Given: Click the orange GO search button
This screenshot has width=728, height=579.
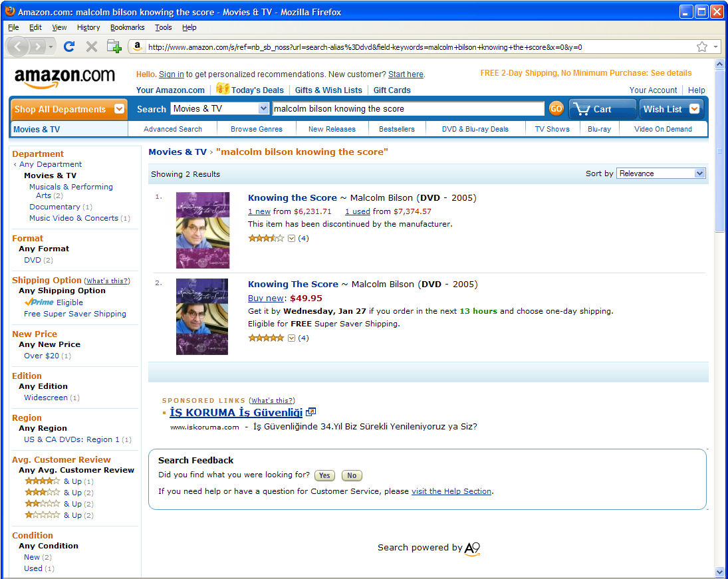Looking at the screenshot, I should (556, 108).
